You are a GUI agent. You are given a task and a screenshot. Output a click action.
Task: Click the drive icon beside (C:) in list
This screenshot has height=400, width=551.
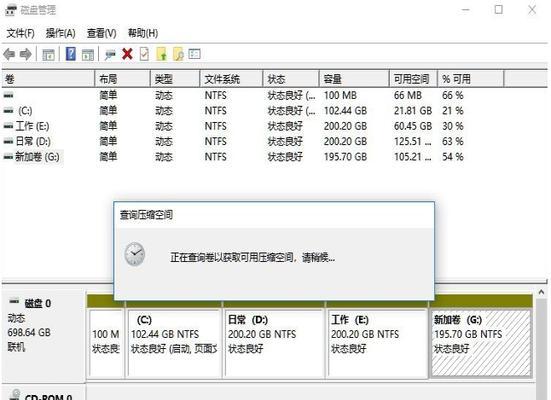[x=8, y=111]
